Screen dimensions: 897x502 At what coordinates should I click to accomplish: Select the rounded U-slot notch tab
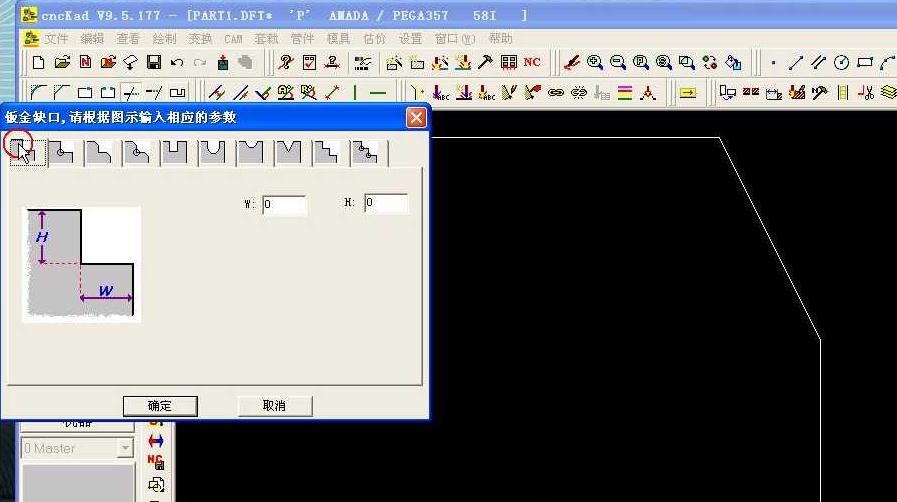[213, 153]
